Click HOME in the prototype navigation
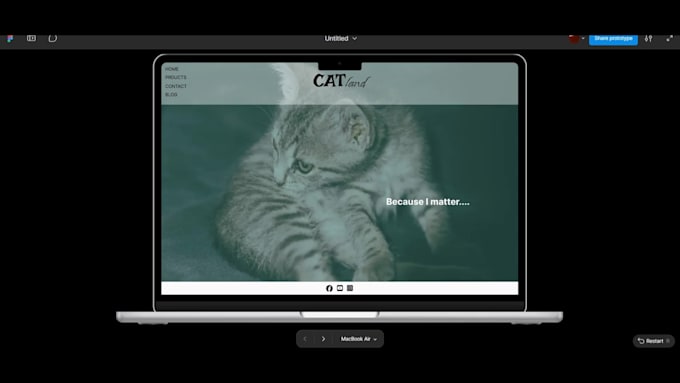 [172, 69]
